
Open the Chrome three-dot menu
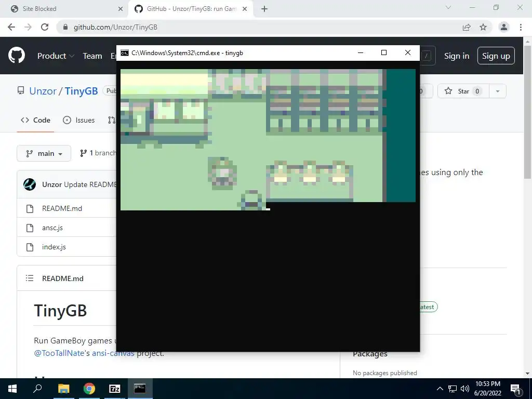point(521,27)
